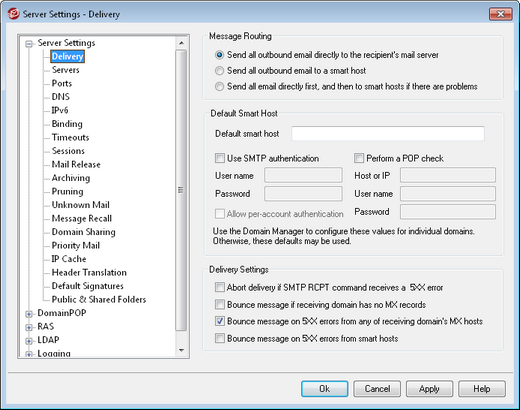Open Public & Shared Folders settings

coord(99,299)
